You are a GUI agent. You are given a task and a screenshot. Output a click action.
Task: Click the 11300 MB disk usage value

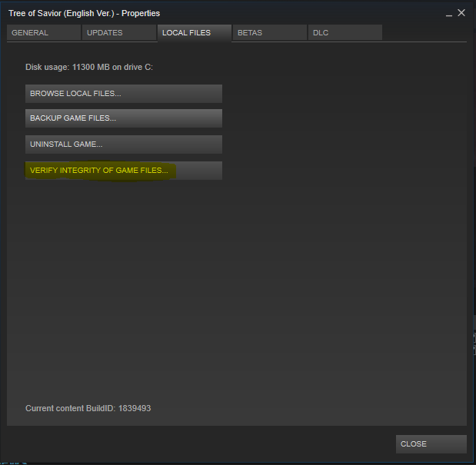91,68
